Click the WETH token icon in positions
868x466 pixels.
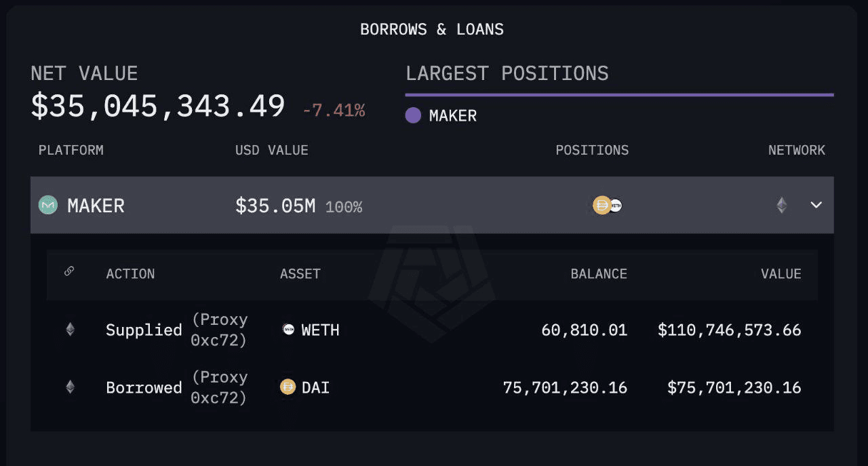(615, 205)
